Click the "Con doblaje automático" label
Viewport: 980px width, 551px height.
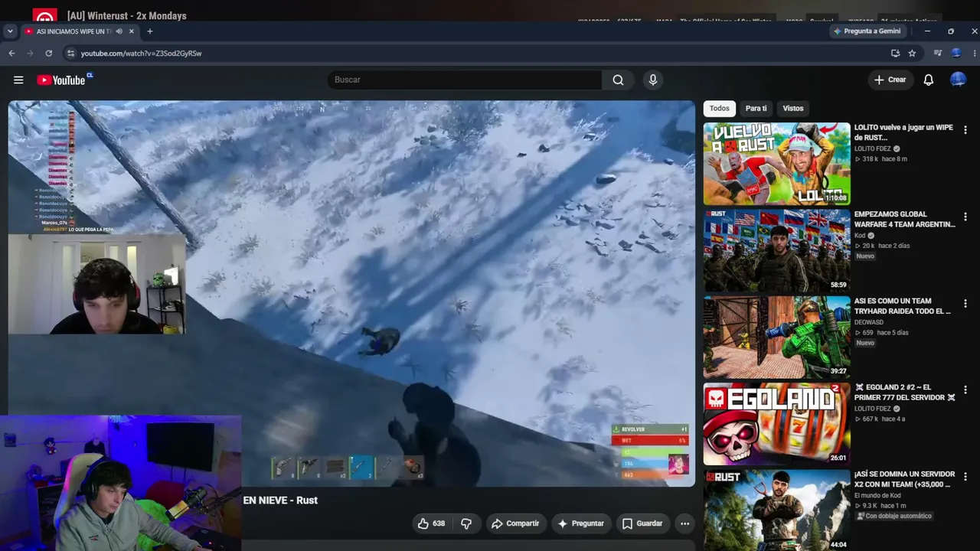[894, 517]
